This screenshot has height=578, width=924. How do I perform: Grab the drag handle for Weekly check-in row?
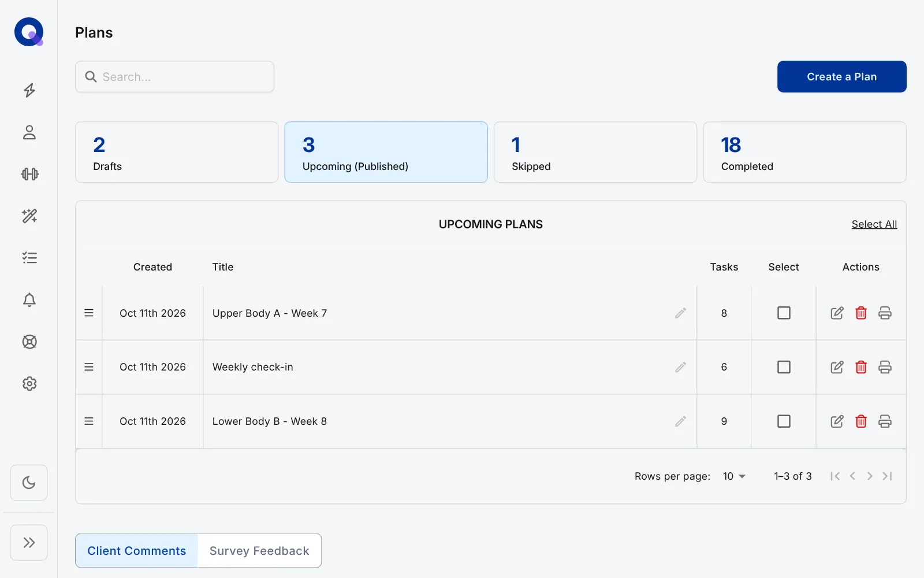tap(89, 367)
